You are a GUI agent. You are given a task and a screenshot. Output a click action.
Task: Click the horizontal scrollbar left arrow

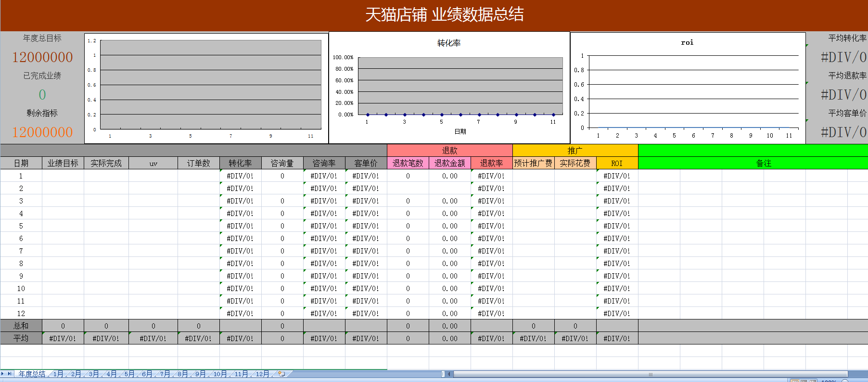click(449, 374)
